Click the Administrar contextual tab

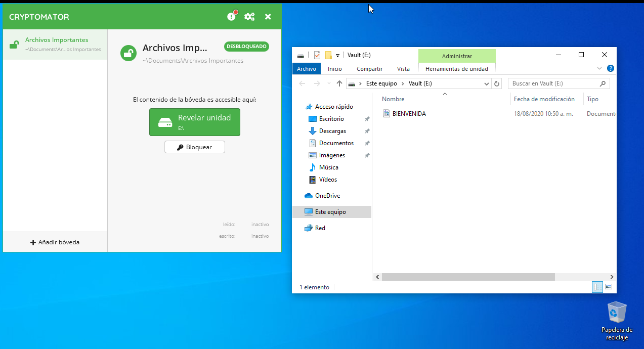pyautogui.click(x=457, y=56)
